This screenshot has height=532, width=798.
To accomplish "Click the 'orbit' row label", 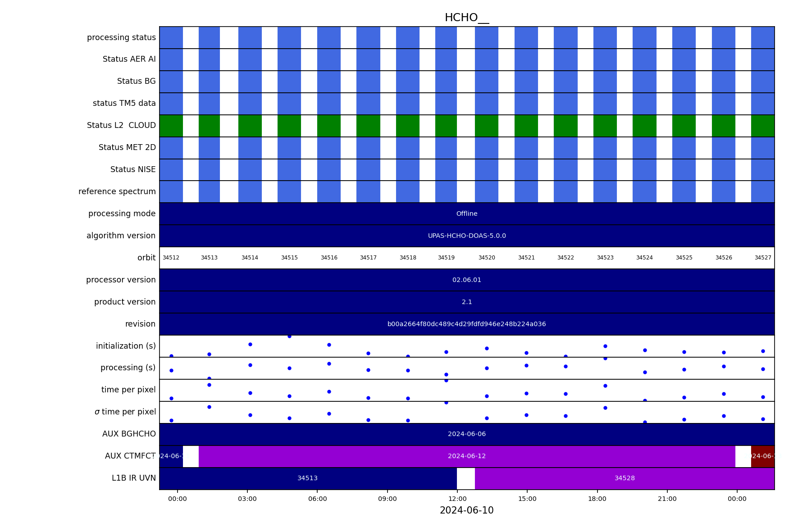I will [x=146, y=258].
